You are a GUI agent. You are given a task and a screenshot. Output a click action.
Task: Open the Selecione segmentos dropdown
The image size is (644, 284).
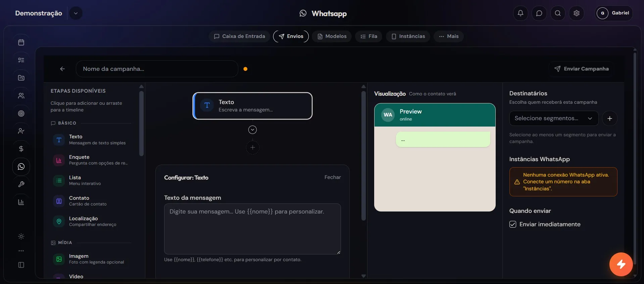(x=554, y=119)
